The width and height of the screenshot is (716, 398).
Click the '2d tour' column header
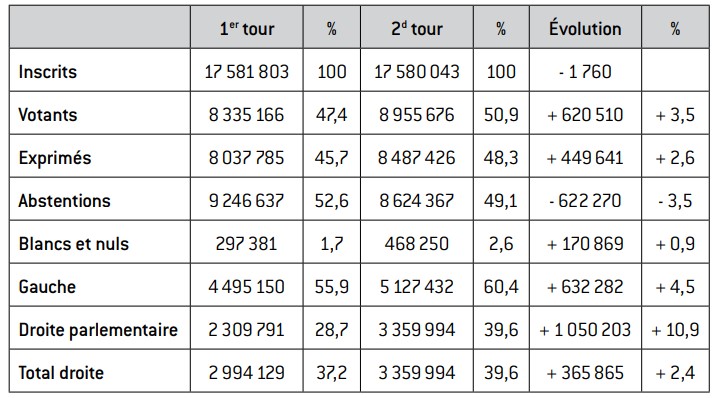417,28
